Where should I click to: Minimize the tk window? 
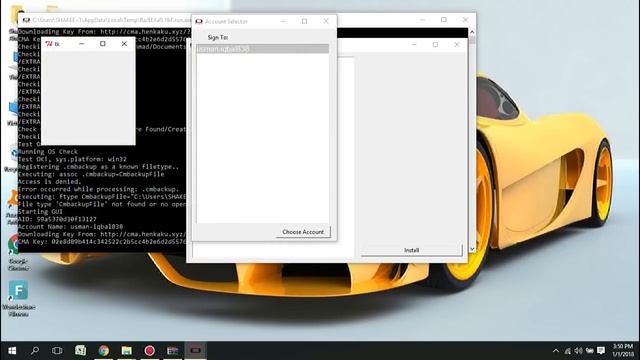click(82, 44)
